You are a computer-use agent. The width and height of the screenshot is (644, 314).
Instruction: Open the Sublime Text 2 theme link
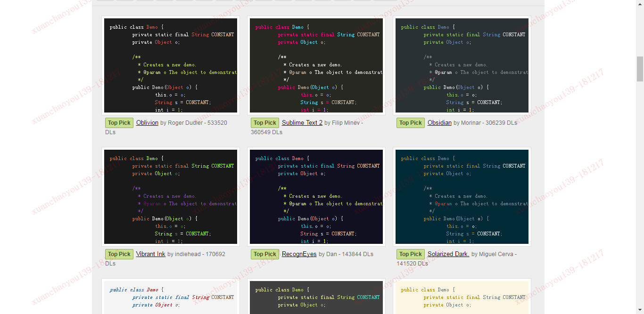coord(302,123)
